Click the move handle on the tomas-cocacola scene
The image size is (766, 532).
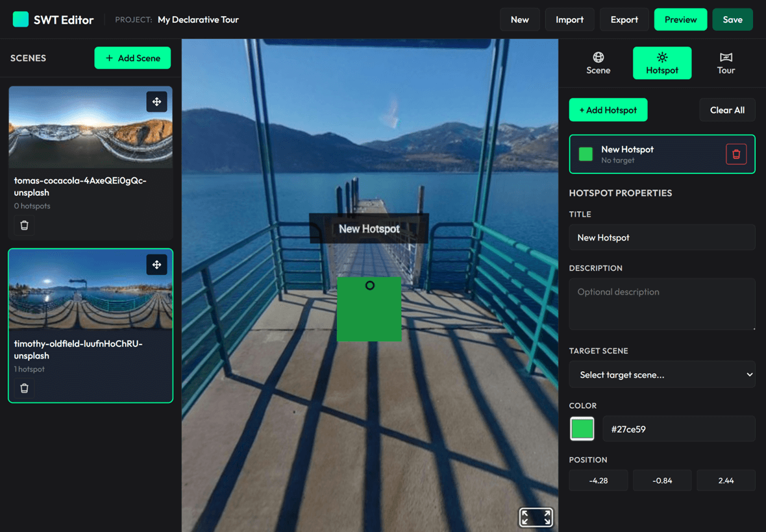pyautogui.click(x=157, y=101)
